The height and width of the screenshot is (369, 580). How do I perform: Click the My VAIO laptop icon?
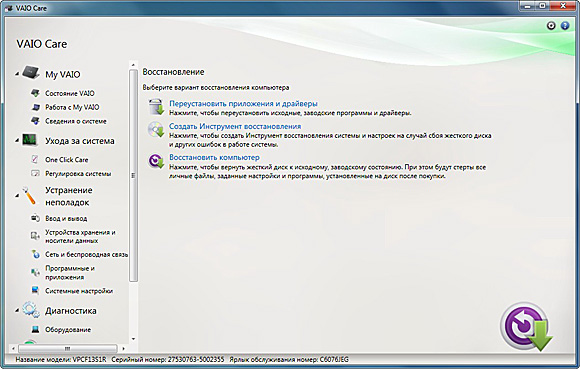click(31, 72)
